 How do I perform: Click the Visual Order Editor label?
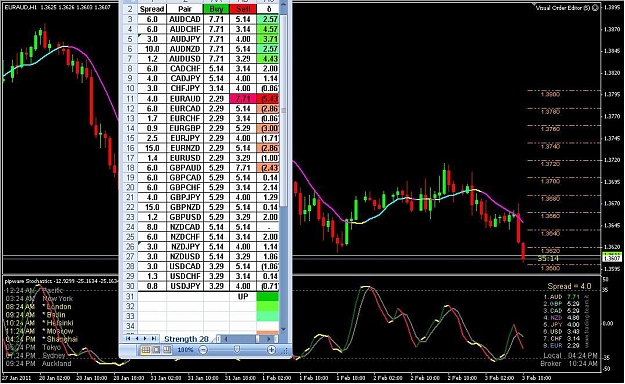tap(563, 8)
